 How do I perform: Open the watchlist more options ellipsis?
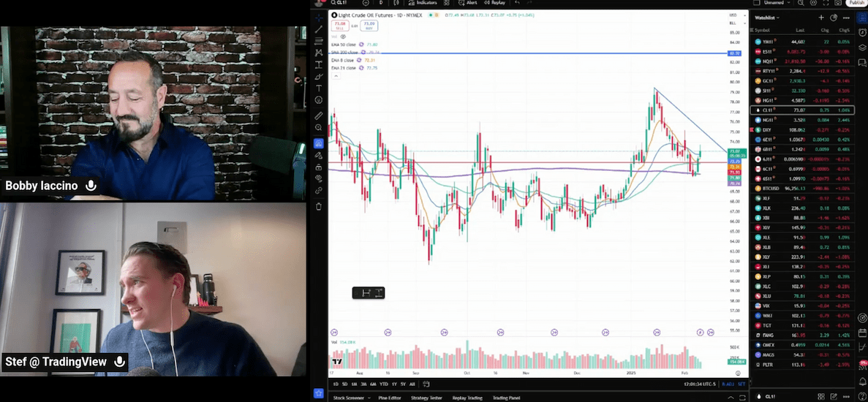tap(846, 18)
